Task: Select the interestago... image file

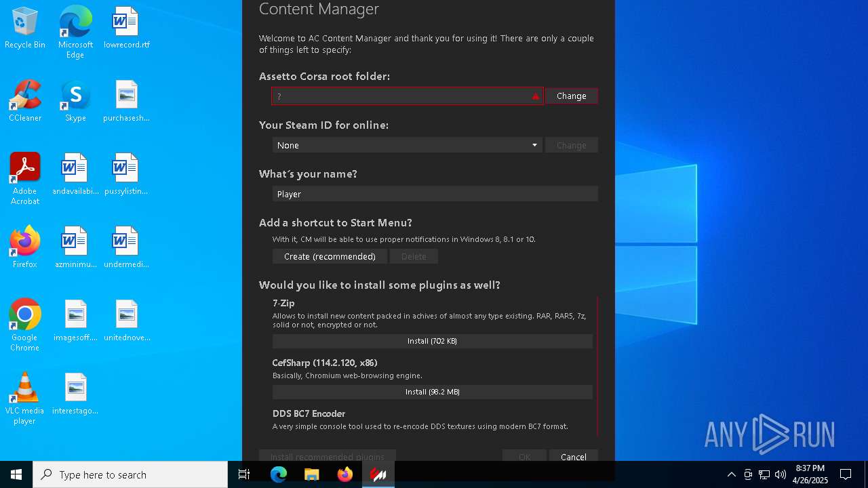Action: [75, 394]
